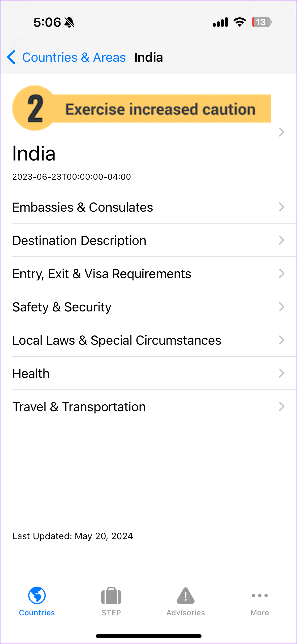Tap the Last Updated date text
The width and height of the screenshot is (297, 644).
click(x=73, y=536)
